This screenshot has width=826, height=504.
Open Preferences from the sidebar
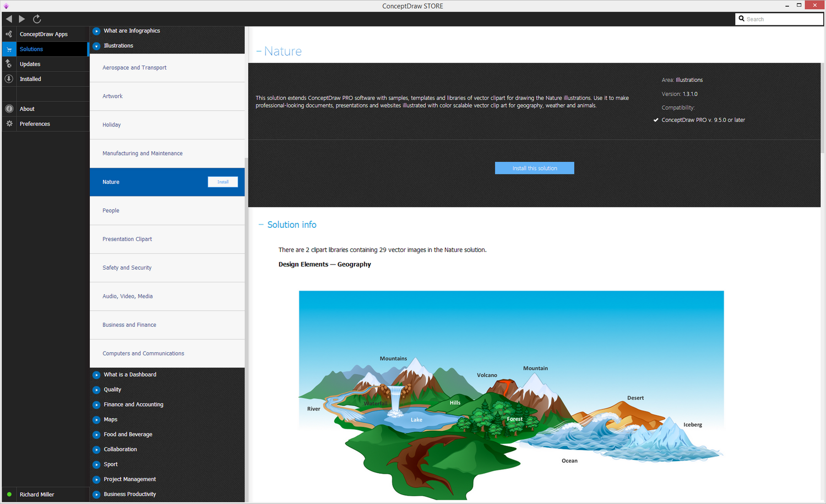click(x=45, y=124)
